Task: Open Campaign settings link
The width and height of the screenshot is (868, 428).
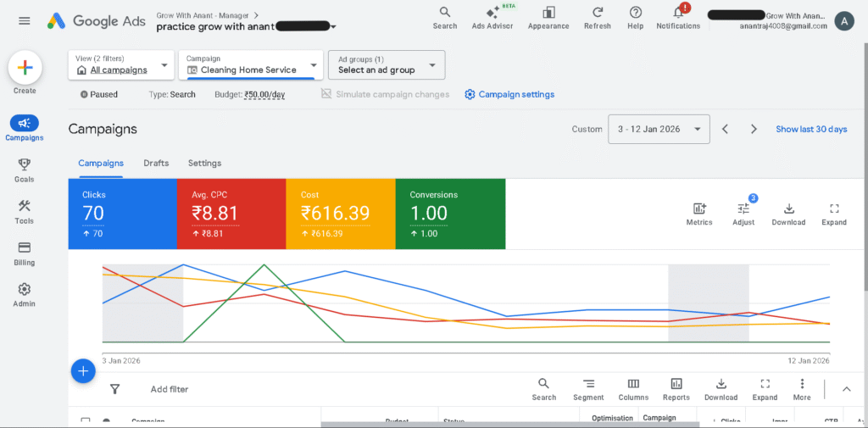Action: tap(509, 95)
